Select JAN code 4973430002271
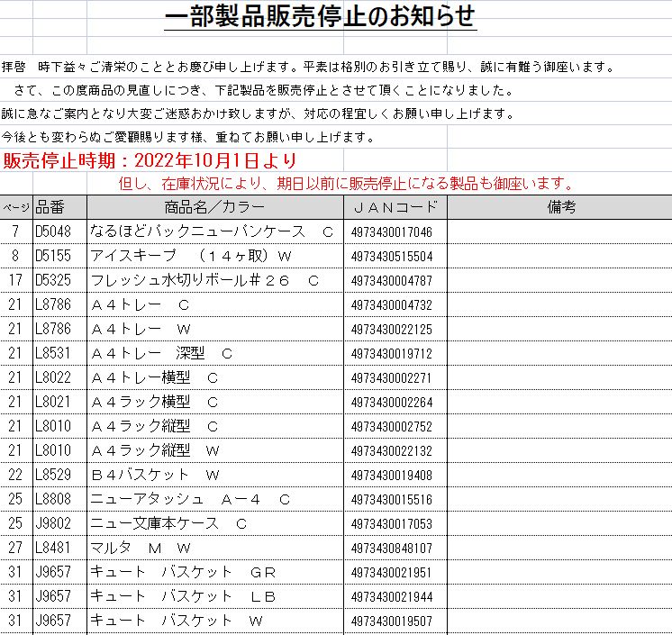 [392, 378]
